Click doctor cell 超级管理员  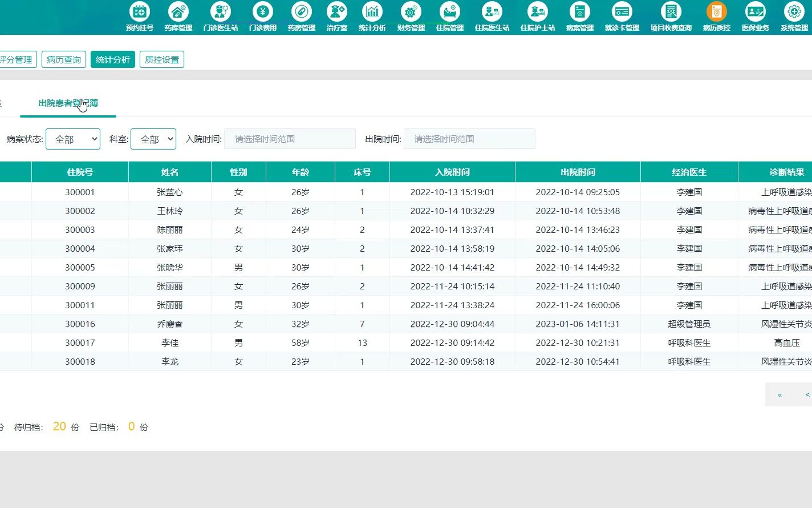[x=689, y=324]
